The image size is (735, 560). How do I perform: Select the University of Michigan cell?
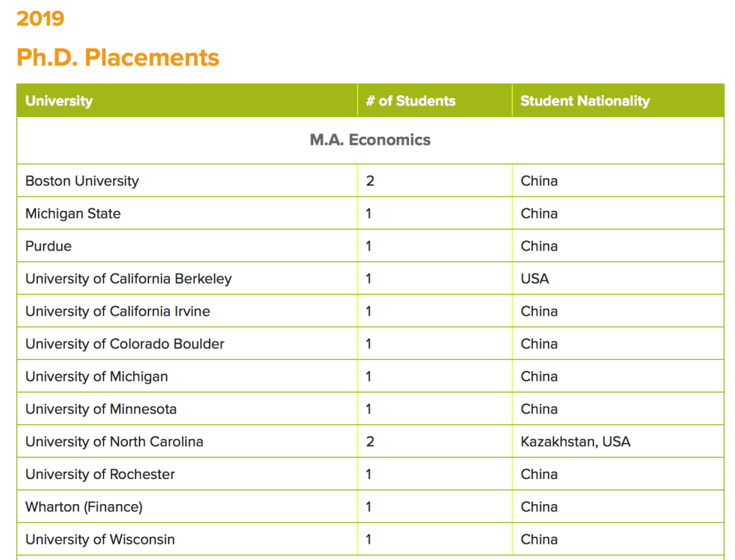[97, 377]
